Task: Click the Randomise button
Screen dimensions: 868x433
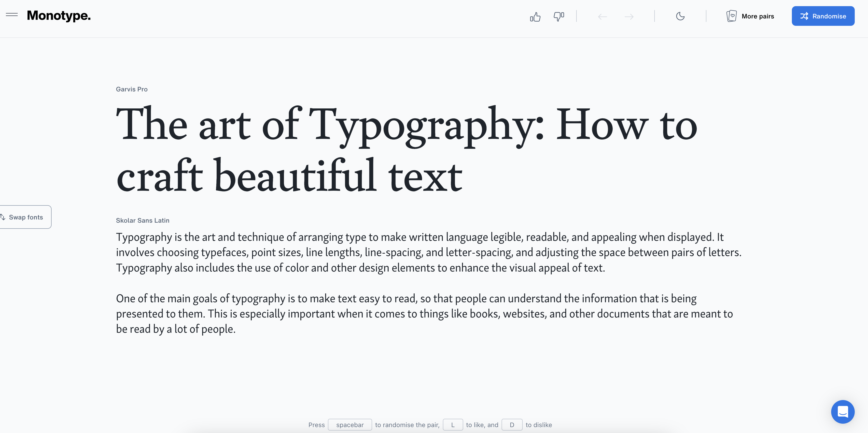Action: click(x=823, y=16)
